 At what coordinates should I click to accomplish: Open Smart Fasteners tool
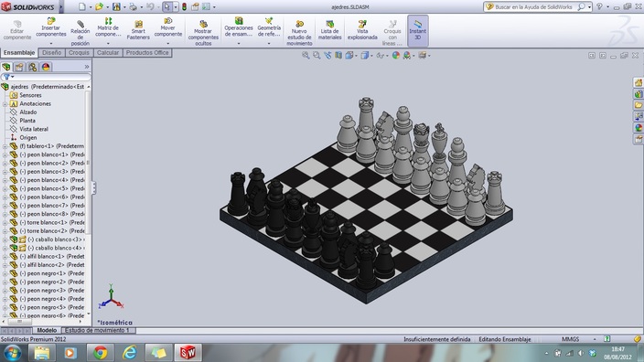[138, 30]
